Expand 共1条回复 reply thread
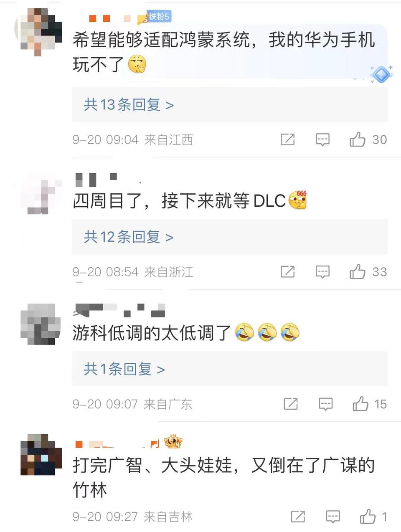Viewport: 401px width, 532px height. [x=124, y=369]
